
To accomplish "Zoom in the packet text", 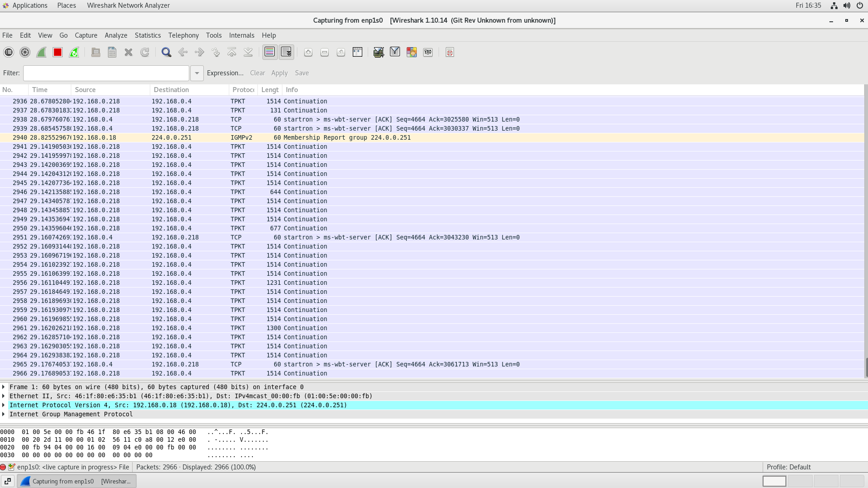I will coord(308,52).
